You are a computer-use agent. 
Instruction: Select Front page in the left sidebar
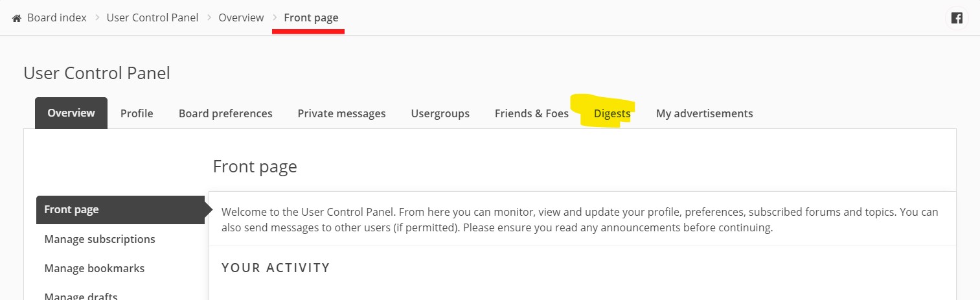pyautogui.click(x=72, y=209)
